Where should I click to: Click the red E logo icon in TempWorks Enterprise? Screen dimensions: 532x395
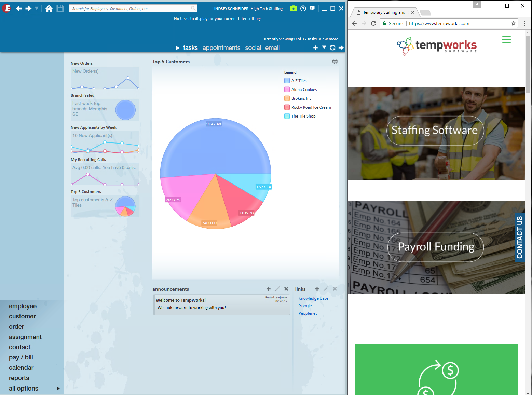tap(6, 8)
